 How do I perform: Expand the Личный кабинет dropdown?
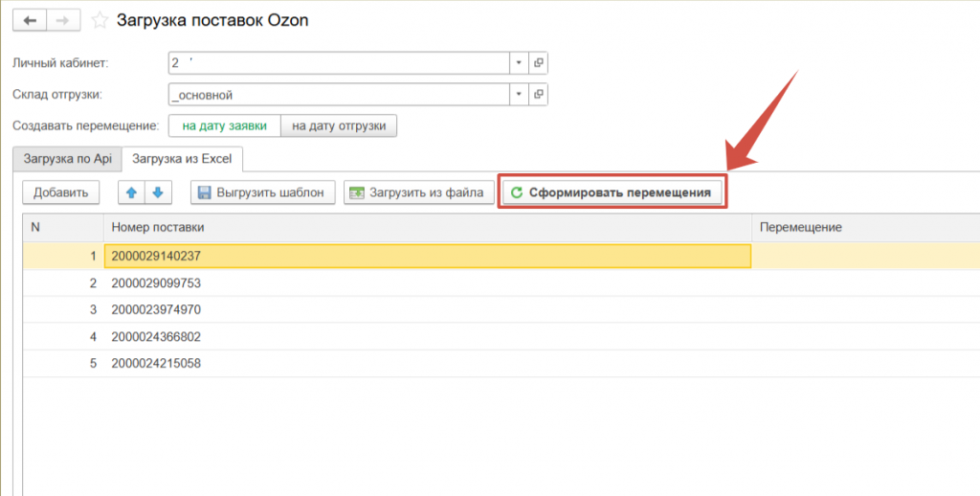[519, 63]
